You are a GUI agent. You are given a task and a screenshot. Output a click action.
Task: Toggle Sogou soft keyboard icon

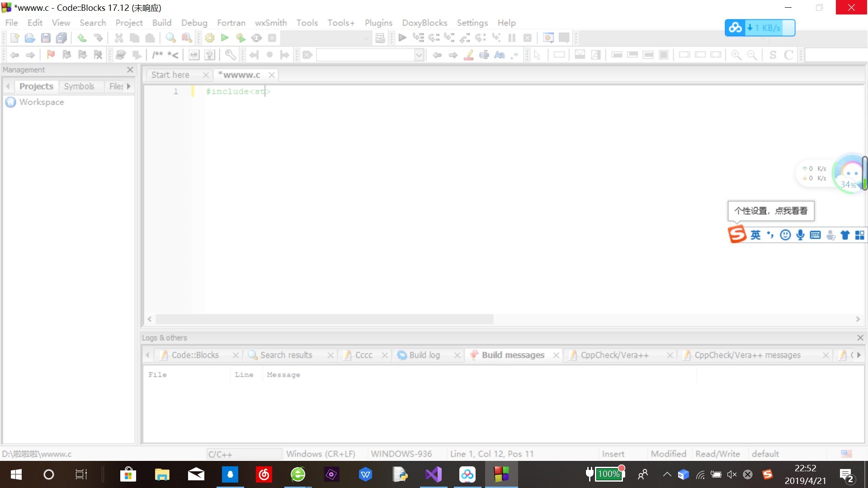[815, 235]
